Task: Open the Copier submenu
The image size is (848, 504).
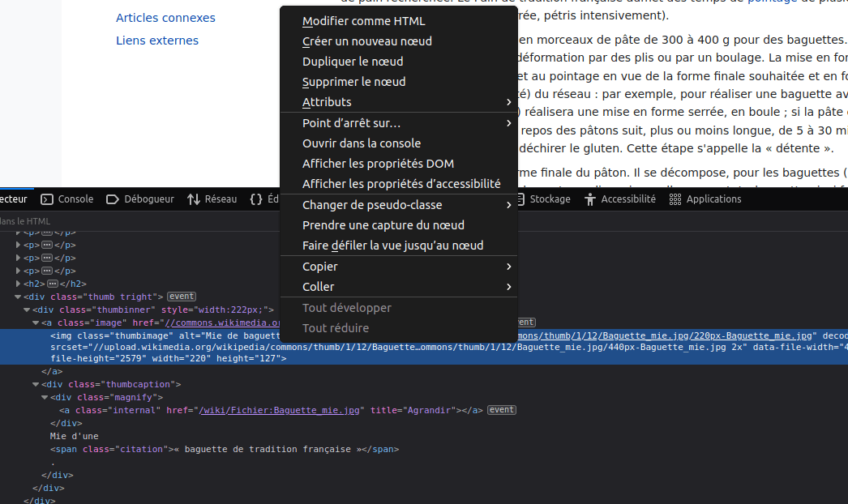Action: pos(399,267)
